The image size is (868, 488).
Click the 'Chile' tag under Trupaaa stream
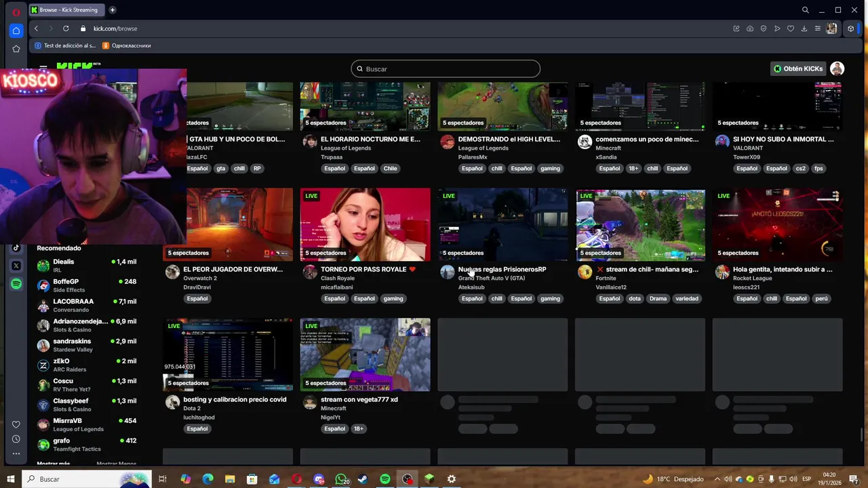[390, 168]
